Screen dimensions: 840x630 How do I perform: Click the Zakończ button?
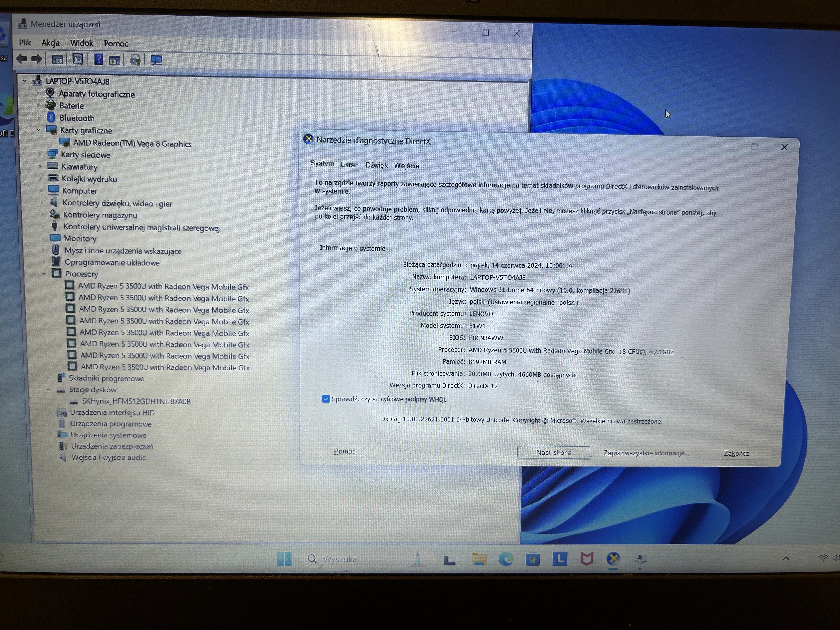[x=736, y=453]
